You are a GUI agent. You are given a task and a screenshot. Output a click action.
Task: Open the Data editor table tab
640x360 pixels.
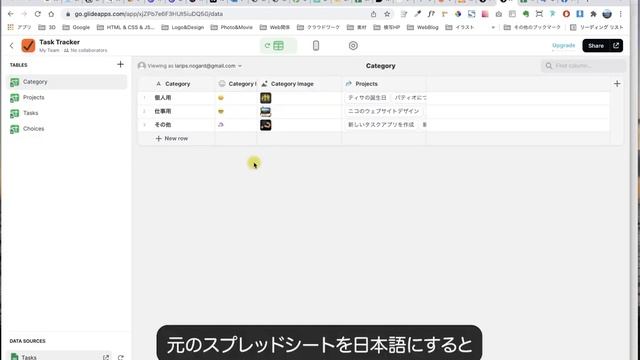[x=278, y=46]
